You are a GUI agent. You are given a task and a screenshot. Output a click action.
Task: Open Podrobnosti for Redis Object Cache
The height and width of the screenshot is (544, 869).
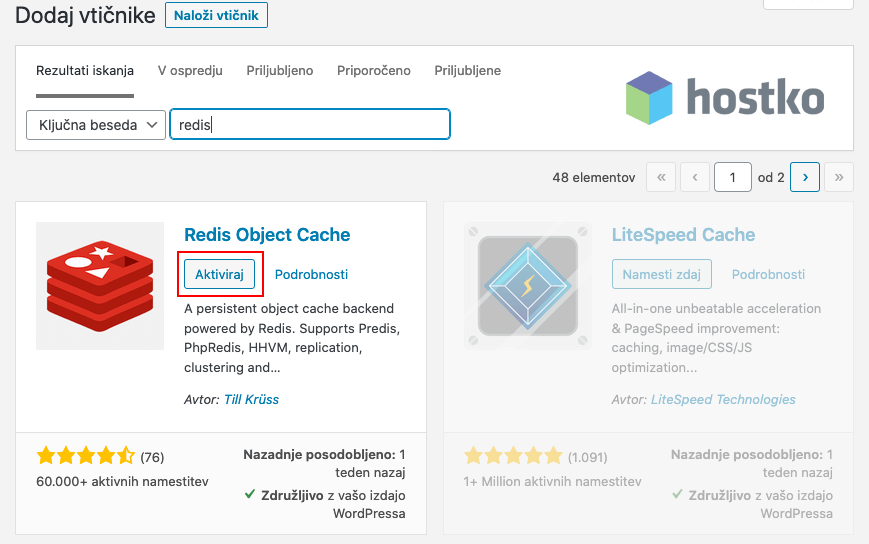[x=311, y=274]
